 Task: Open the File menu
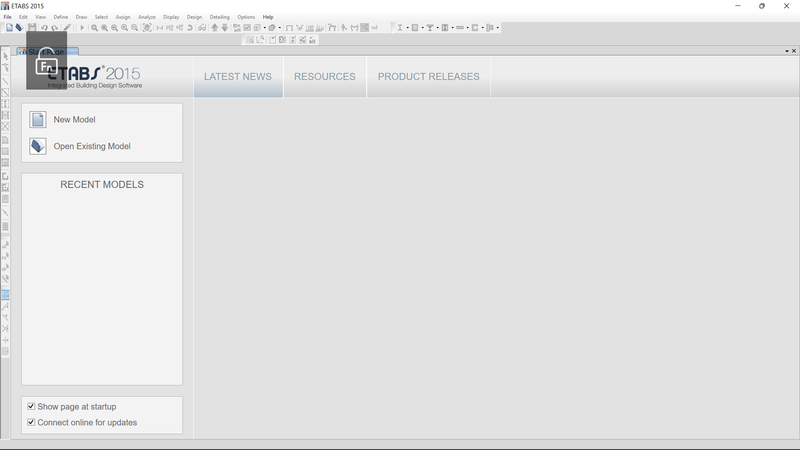coord(8,17)
